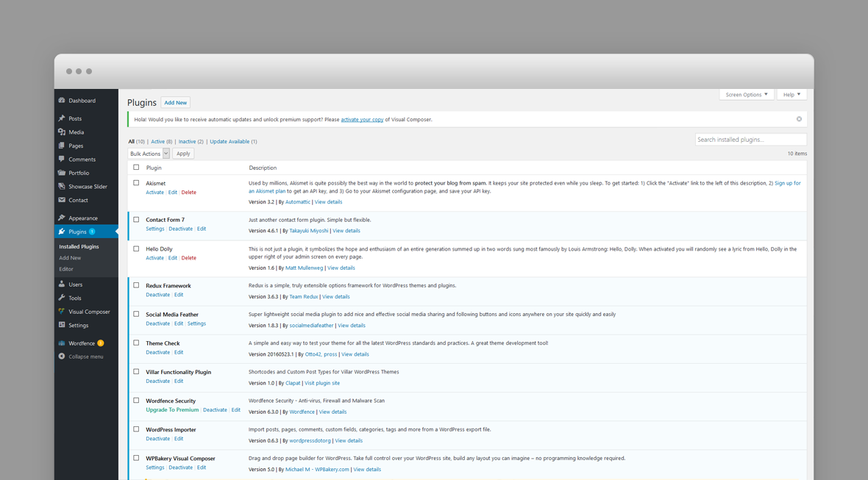Show All plugins filter
Screen dimensions: 868x480
[x=131, y=142]
